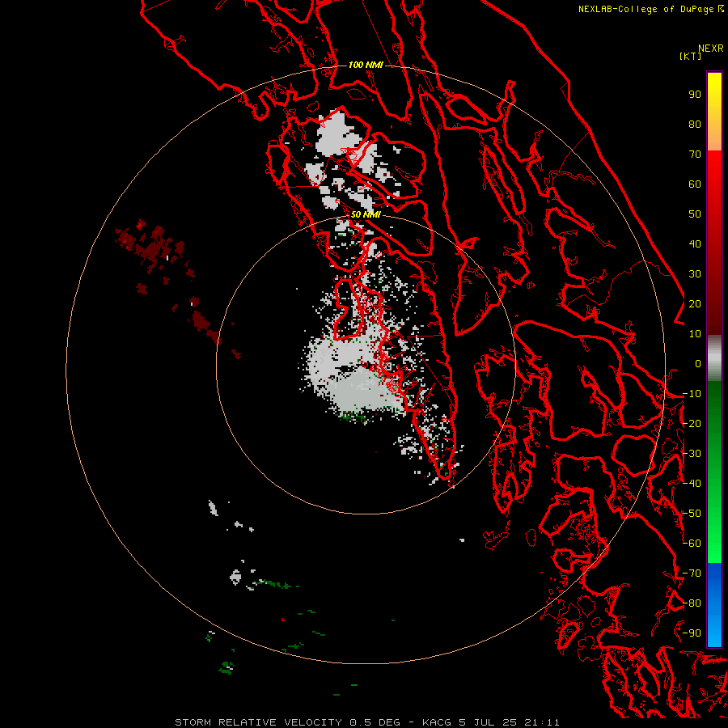Click the gray zero-velocity segment of color bar
Image resolution: width=728 pixels, height=728 pixels.
tap(714, 358)
